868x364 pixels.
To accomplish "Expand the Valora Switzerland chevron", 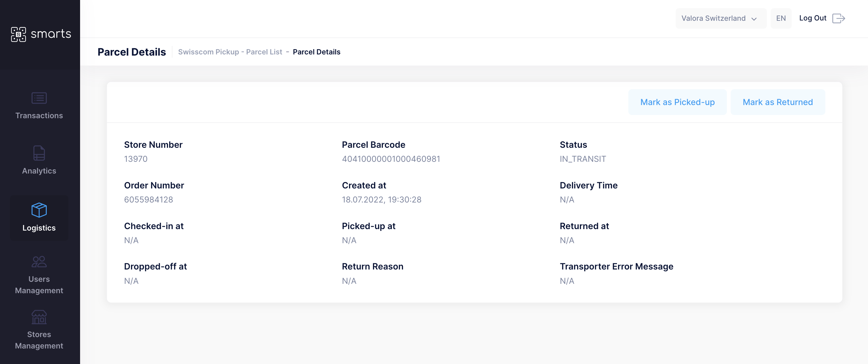I will pos(754,19).
